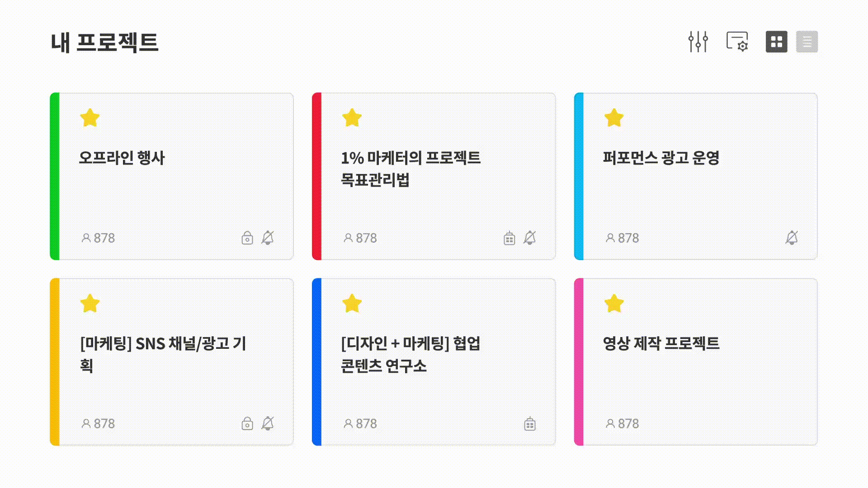Click company icon on 1% 마케터의 프로젝트 card
This screenshot has height=488, width=868.
[x=509, y=238]
